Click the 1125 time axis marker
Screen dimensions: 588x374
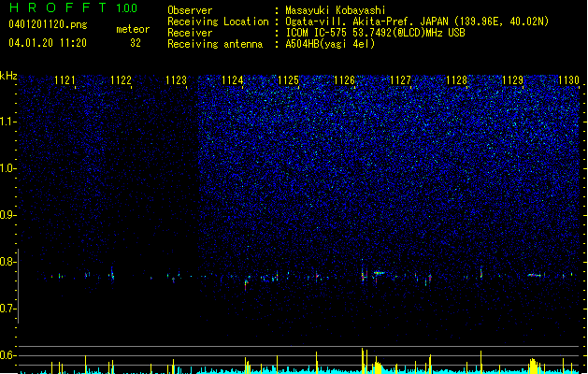[288, 80]
